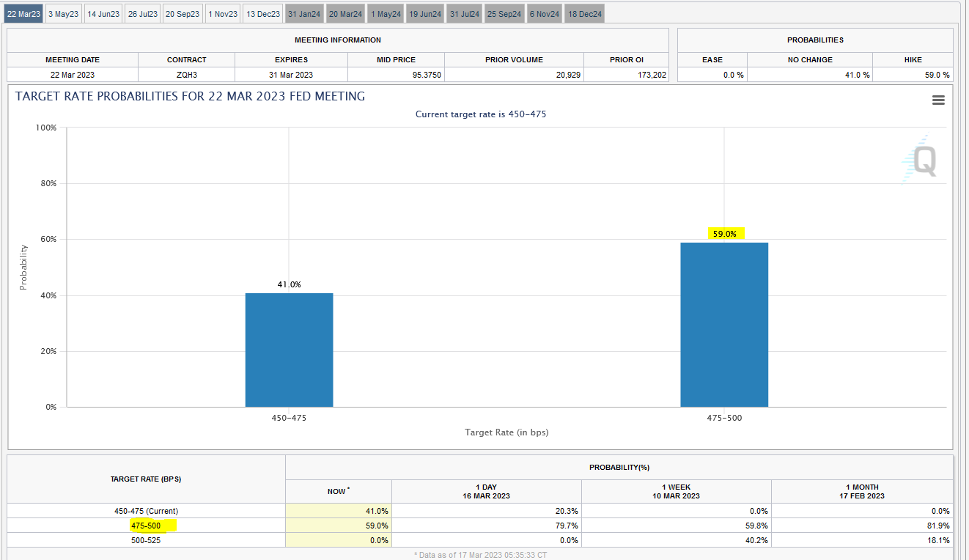The image size is (969, 560).
Task: Click 'Current target rate is 450-475' subtitle
Action: 481,114
